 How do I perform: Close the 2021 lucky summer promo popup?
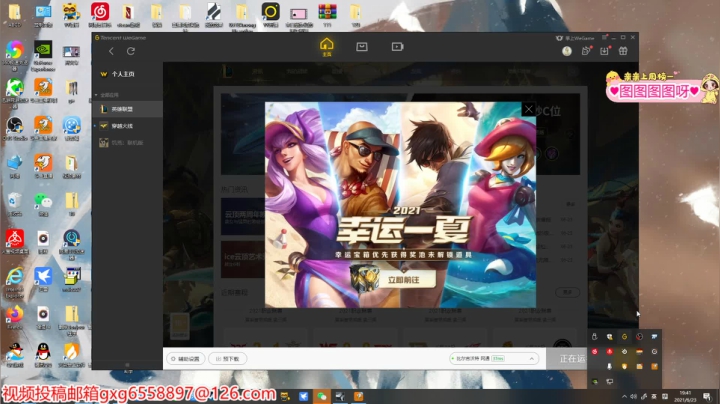pyautogui.click(x=529, y=109)
